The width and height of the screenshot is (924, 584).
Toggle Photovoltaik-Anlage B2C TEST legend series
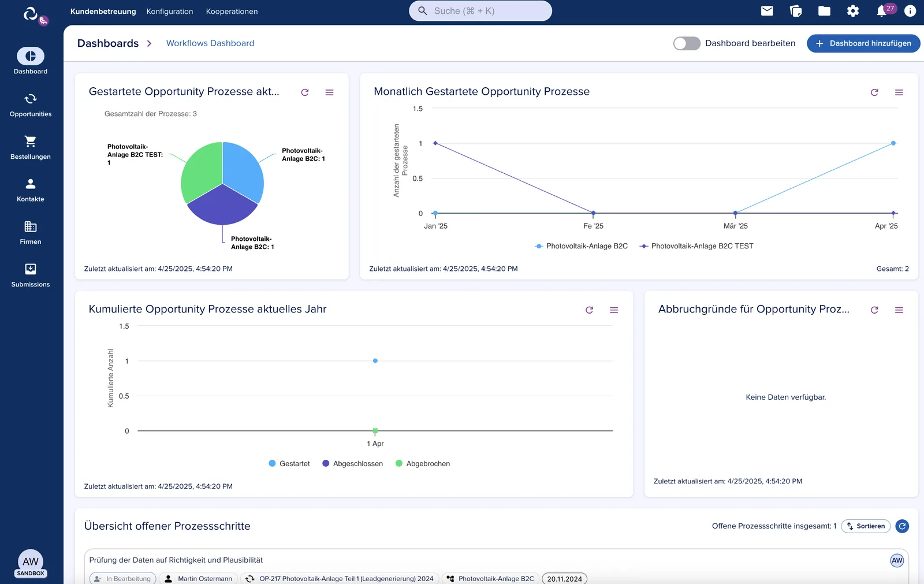tap(696, 246)
